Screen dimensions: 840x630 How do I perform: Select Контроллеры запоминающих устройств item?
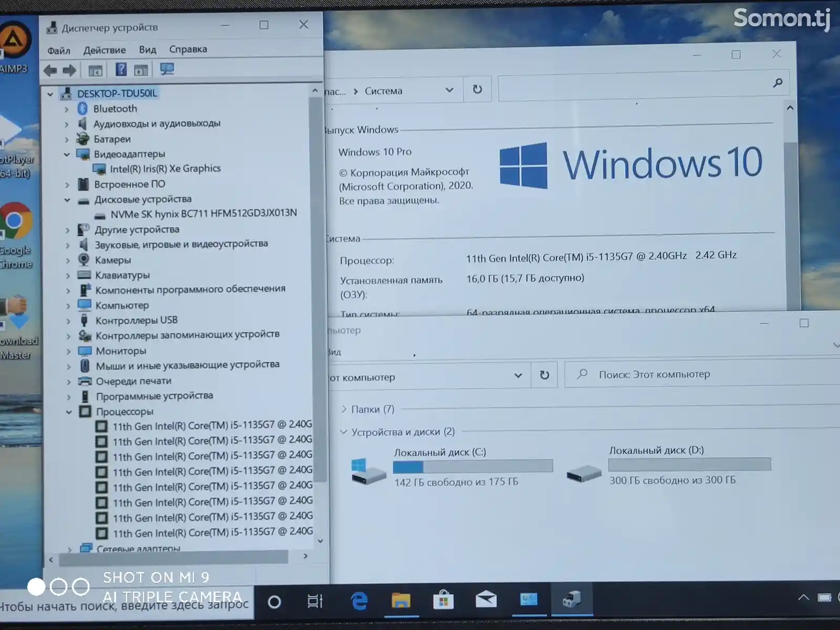(x=187, y=334)
